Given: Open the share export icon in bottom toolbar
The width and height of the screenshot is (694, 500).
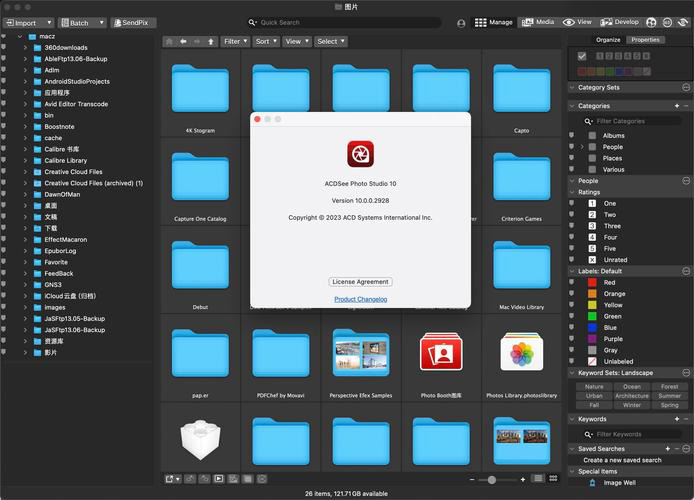Looking at the screenshot, I should coord(172,479).
